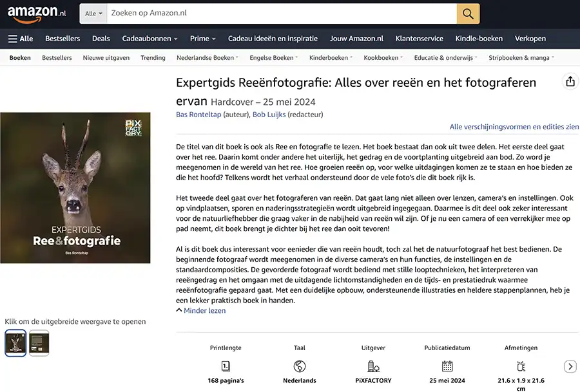Click the Amazon.nl logo
This screenshot has height=392, width=580.
pos(35,13)
